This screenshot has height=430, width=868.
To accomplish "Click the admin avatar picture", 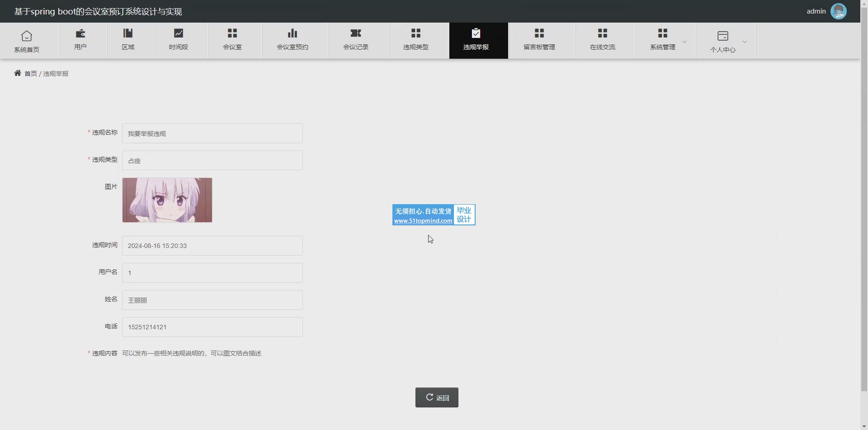I will (x=839, y=11).
